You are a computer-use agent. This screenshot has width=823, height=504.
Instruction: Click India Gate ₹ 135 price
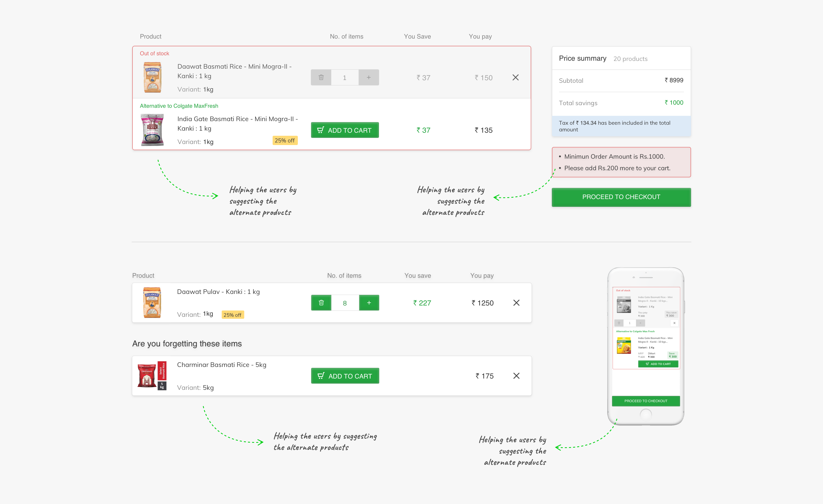(x=483, y=130)
